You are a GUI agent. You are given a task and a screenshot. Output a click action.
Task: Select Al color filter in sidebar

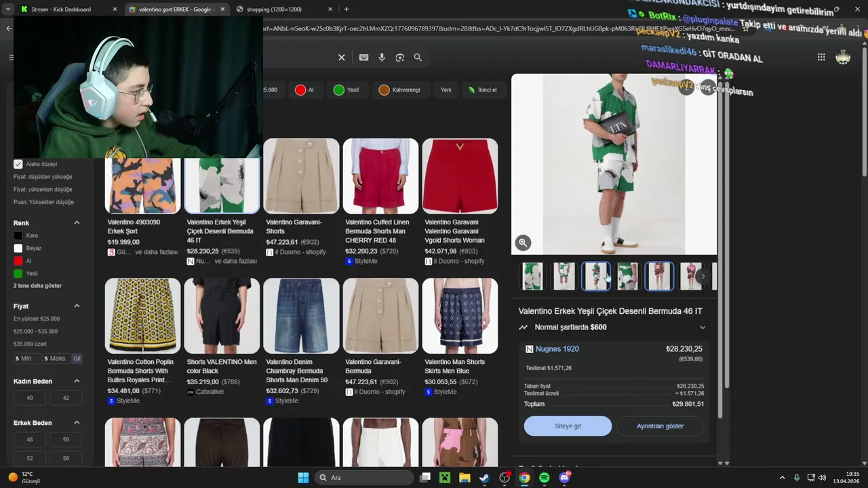point(18,261)
